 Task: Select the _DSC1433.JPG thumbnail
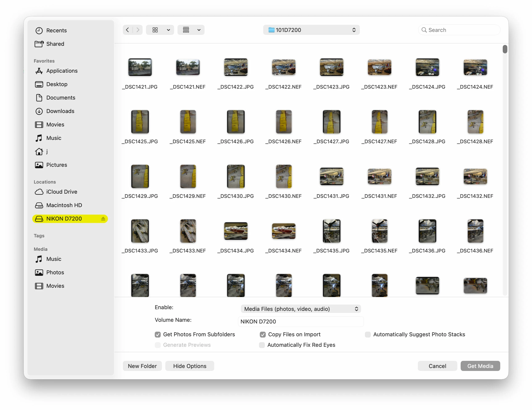click(x=140, y=231)
